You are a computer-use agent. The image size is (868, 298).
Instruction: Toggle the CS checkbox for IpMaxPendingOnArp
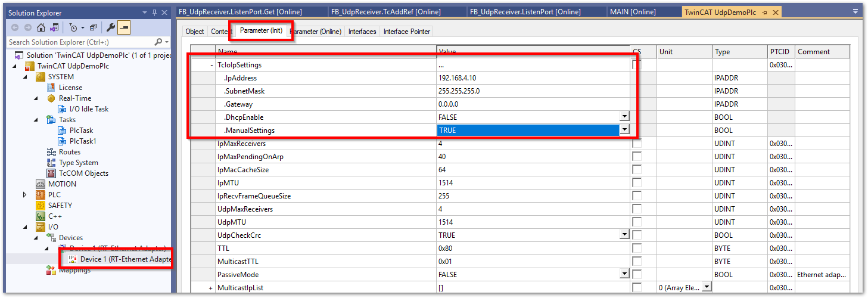point(637,157)
